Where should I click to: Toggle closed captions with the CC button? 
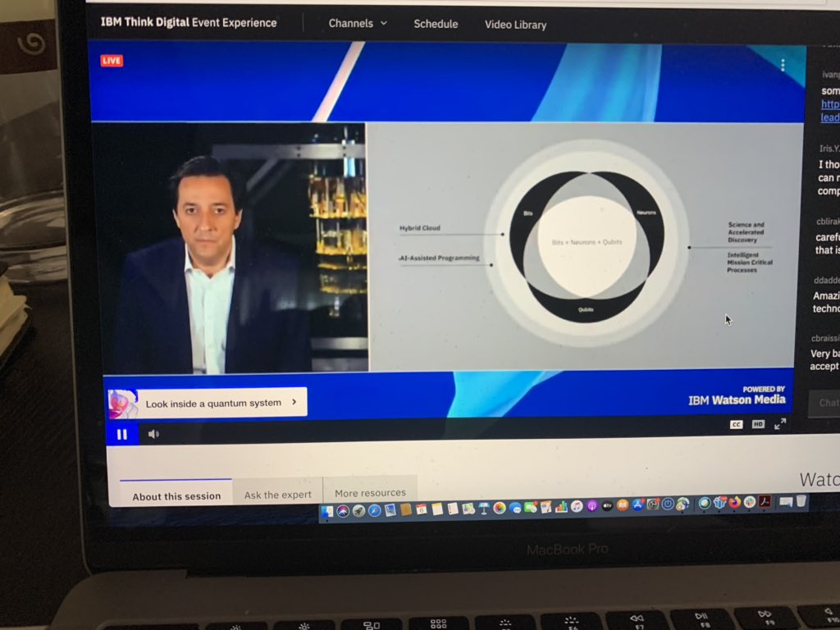pyautogui.click(x=736, y=424)
